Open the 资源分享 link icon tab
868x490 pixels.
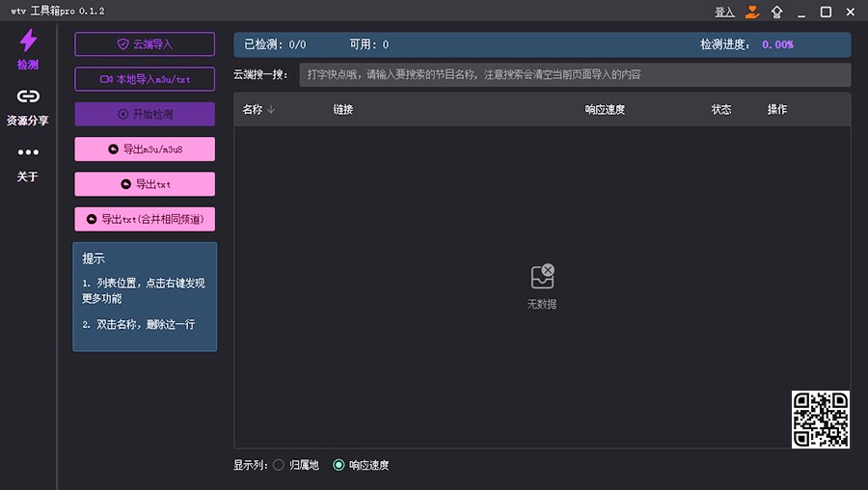(x=28, y=105)
